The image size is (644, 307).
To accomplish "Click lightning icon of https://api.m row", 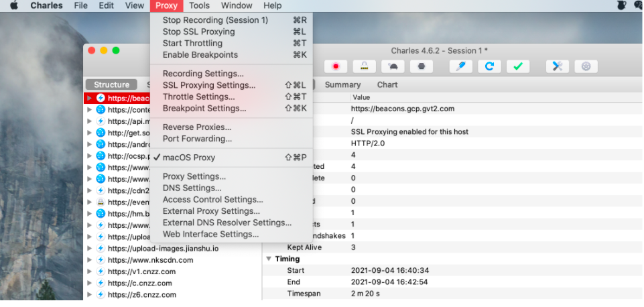I will click(x=101, y=121).
